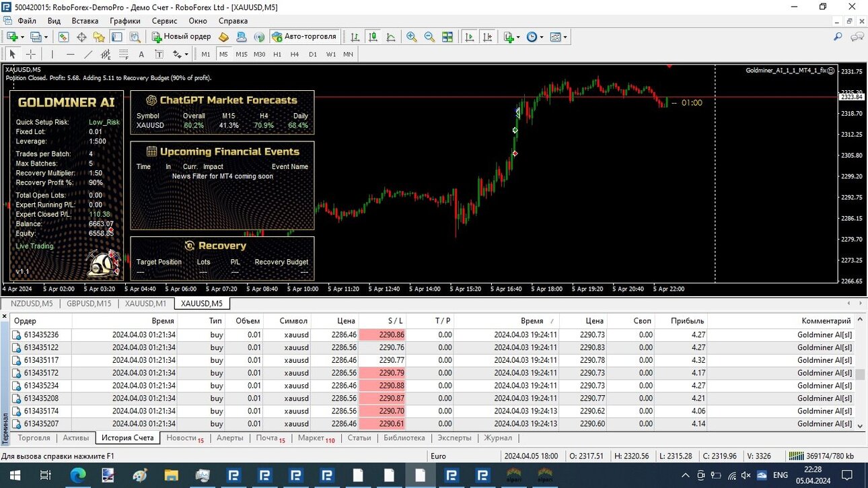Select the crosshair tool

(x=31, y=54)
